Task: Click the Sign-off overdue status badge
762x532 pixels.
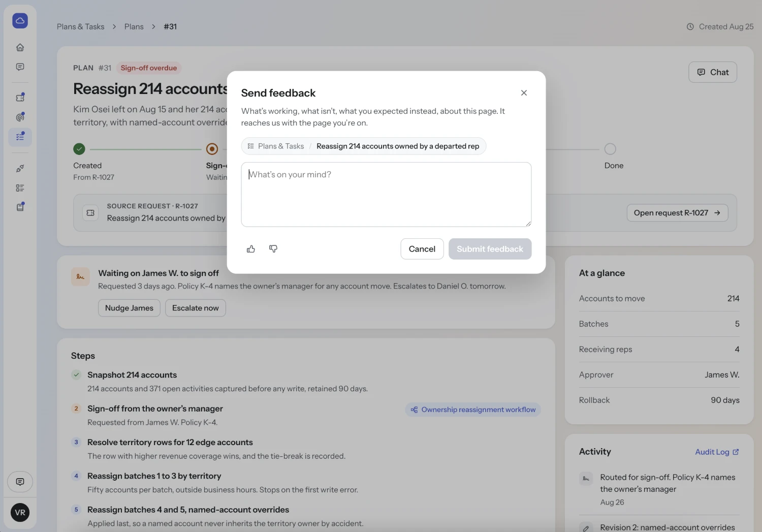Action: click(149, 68)
